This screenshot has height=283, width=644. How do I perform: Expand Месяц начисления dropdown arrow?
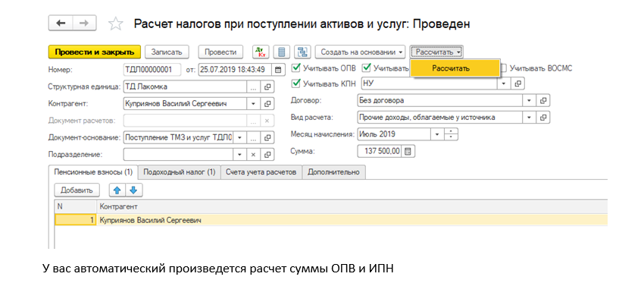[437, 134]
